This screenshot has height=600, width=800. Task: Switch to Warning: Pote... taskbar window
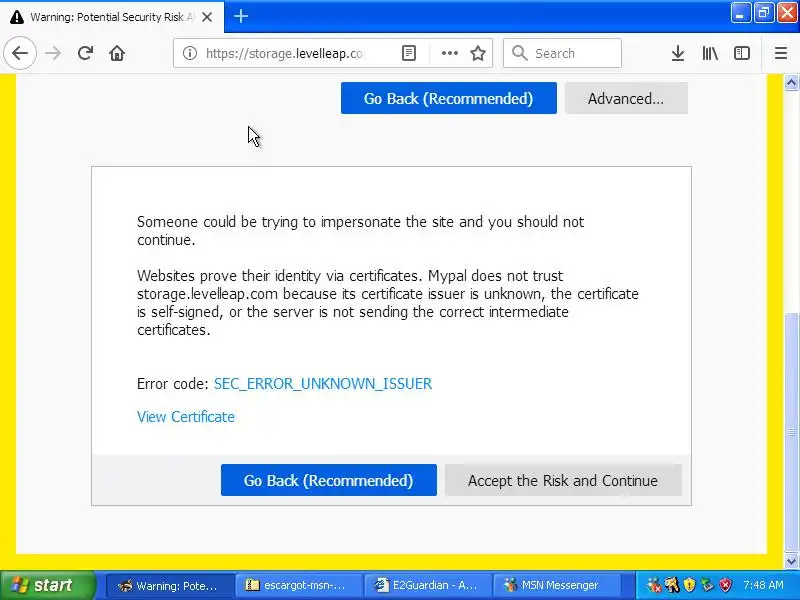(x=170, y=585)
